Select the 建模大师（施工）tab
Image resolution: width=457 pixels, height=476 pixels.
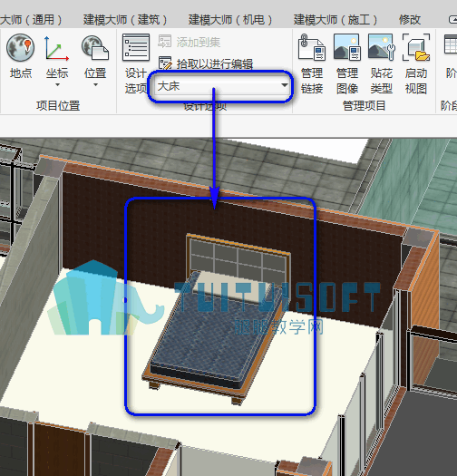click(335, 20)
